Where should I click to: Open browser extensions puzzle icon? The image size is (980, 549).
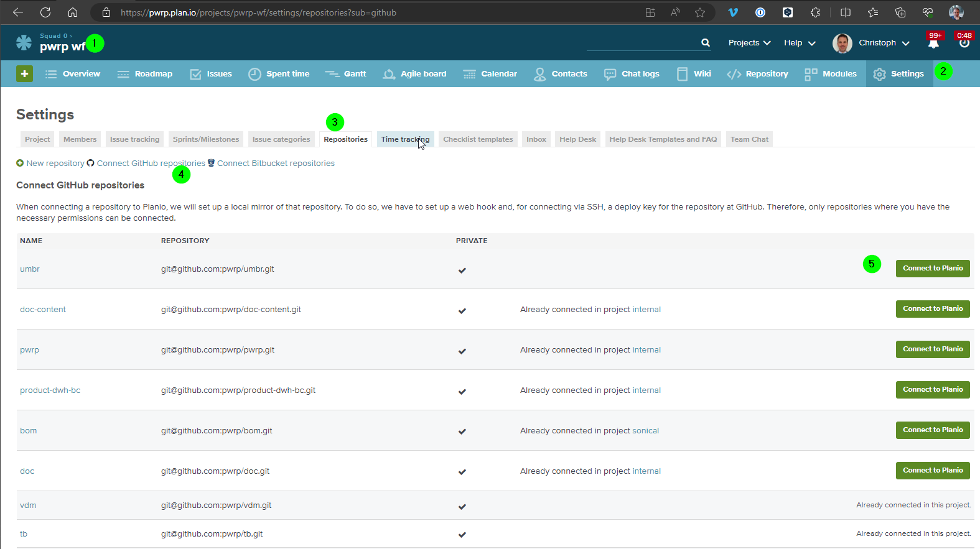coord(815,12)
